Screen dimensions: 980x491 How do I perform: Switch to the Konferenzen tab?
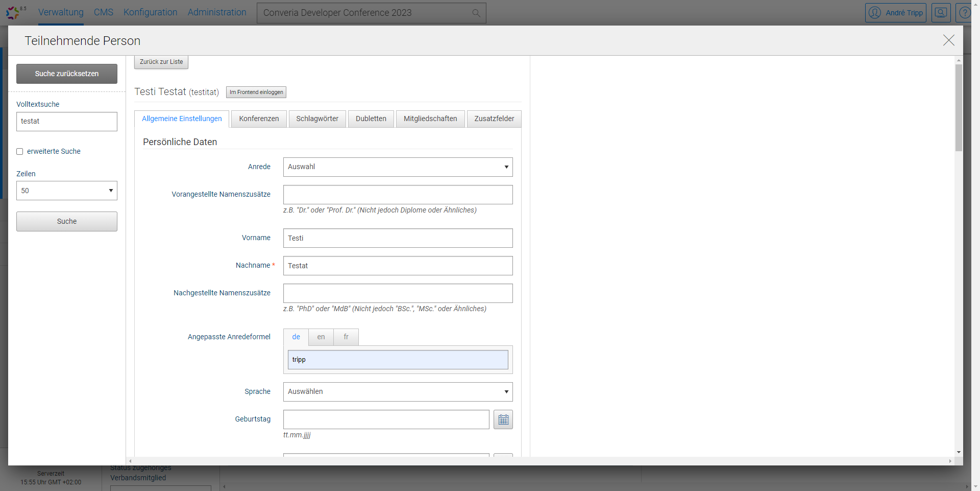point(259,119)
